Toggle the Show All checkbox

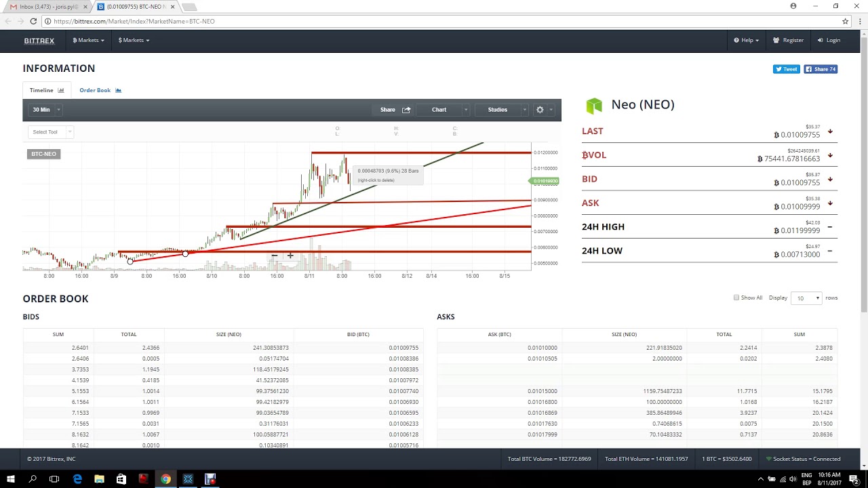736,298
